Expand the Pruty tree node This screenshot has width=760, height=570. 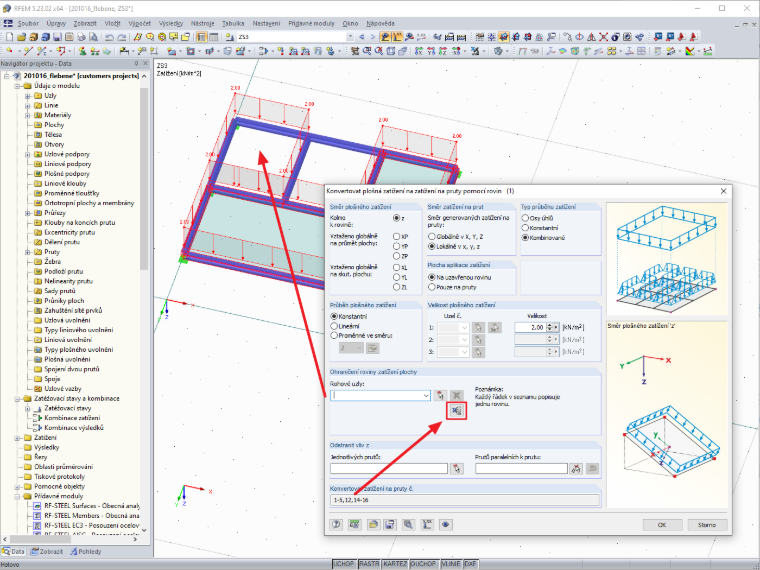tap(28, 252)
